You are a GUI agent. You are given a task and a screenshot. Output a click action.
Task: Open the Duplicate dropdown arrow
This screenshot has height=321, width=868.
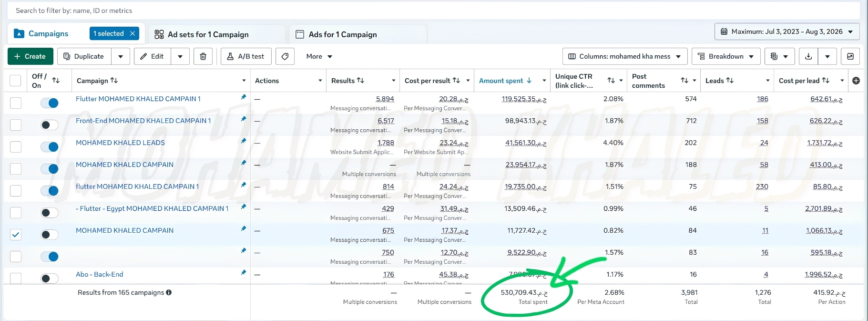click(x=121, y=56)
